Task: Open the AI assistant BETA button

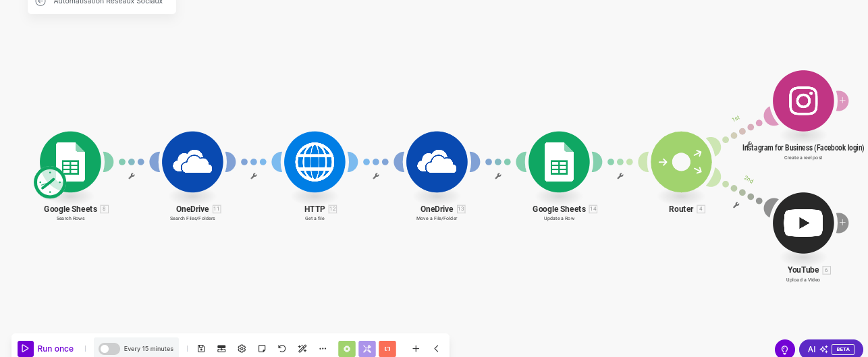Action: 831,349
